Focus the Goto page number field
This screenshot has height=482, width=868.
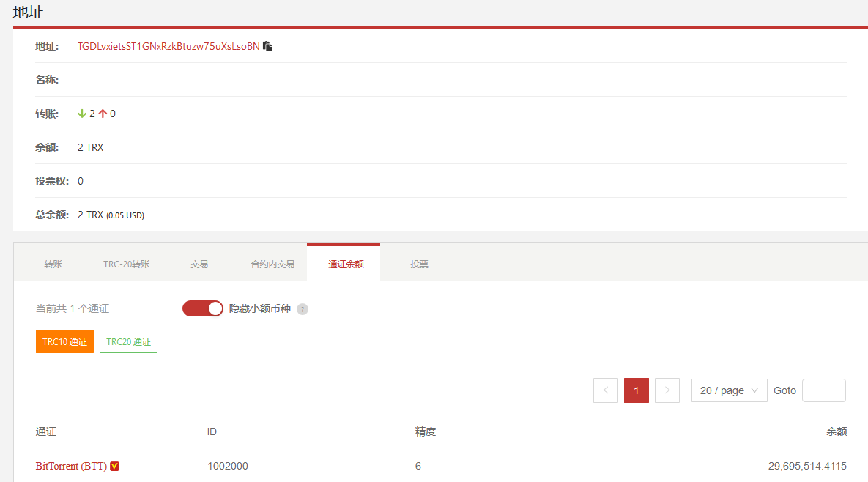coord(824,390)
